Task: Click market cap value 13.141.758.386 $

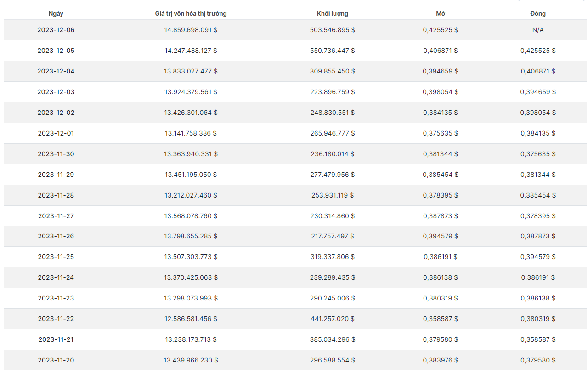Action: [191, 133]
